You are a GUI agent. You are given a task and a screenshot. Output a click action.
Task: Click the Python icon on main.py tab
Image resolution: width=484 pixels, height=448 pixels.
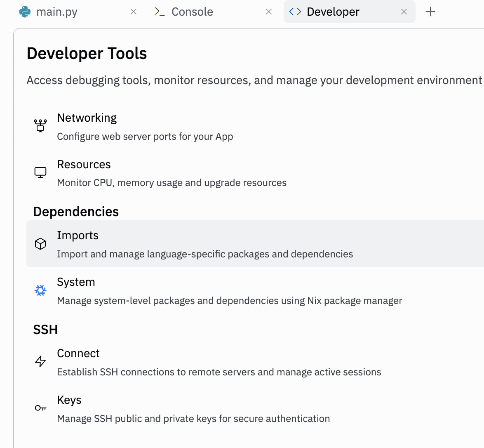pyautogui.click(x=25, y=12)
